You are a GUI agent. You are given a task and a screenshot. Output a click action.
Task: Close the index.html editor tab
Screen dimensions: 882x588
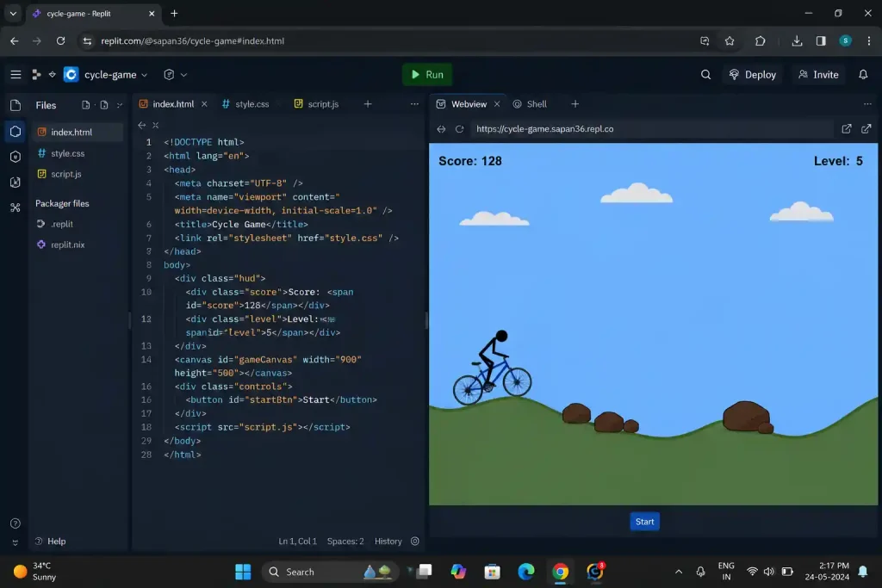pyautogui.click(x=204, y=104)
